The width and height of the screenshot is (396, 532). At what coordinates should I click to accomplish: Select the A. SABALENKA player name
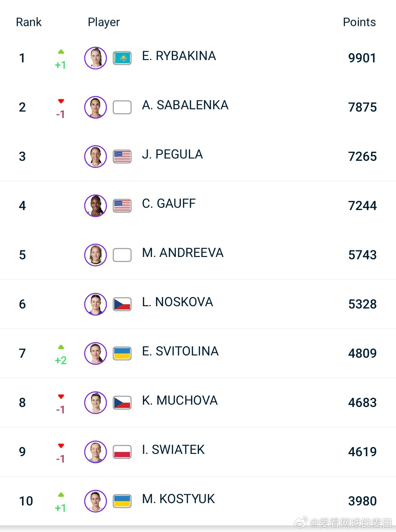coord(185,105)
